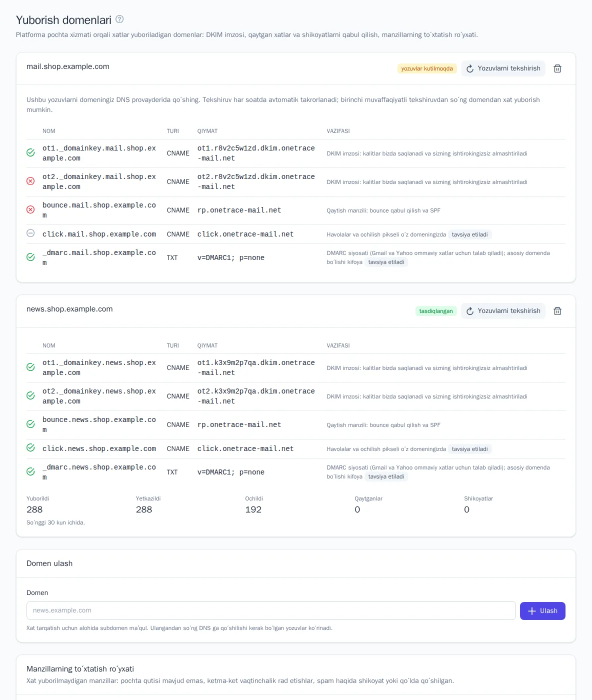Click the red error icon for bounce.mail.shop.example.com
592x700 pixels.
[30, 209]
